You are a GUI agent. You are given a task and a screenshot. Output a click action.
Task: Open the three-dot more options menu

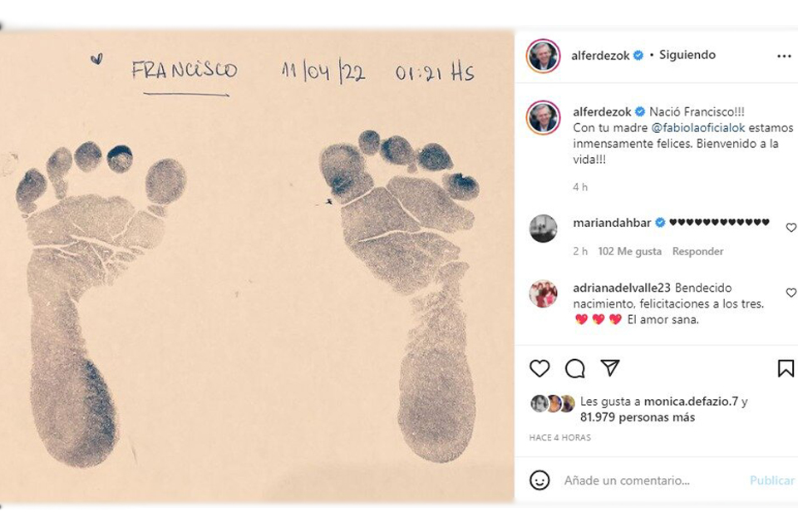784,56
